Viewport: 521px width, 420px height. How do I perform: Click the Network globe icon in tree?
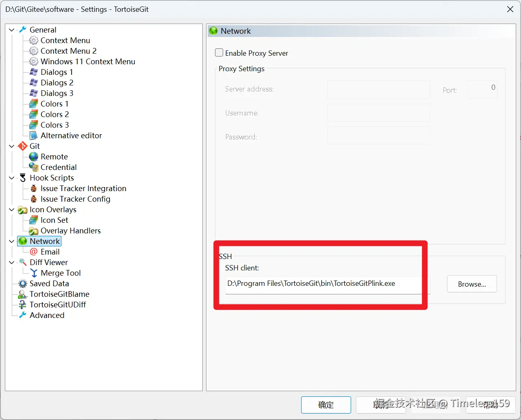(x=23, y=241)
